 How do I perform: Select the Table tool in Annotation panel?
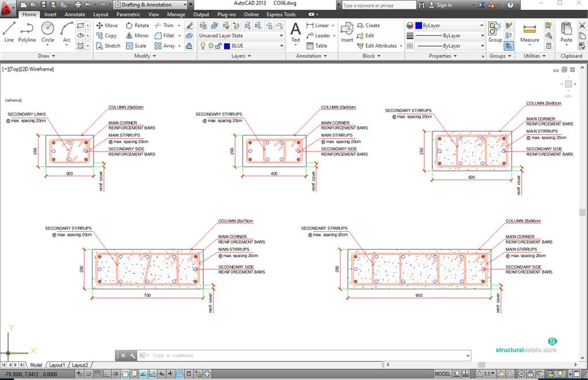[x=320, y=46]
